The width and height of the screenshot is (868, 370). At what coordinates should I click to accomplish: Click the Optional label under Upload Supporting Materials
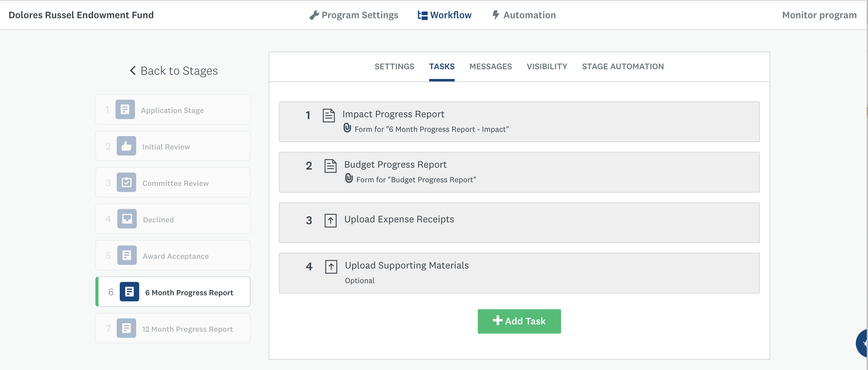(x=360, y=280)
